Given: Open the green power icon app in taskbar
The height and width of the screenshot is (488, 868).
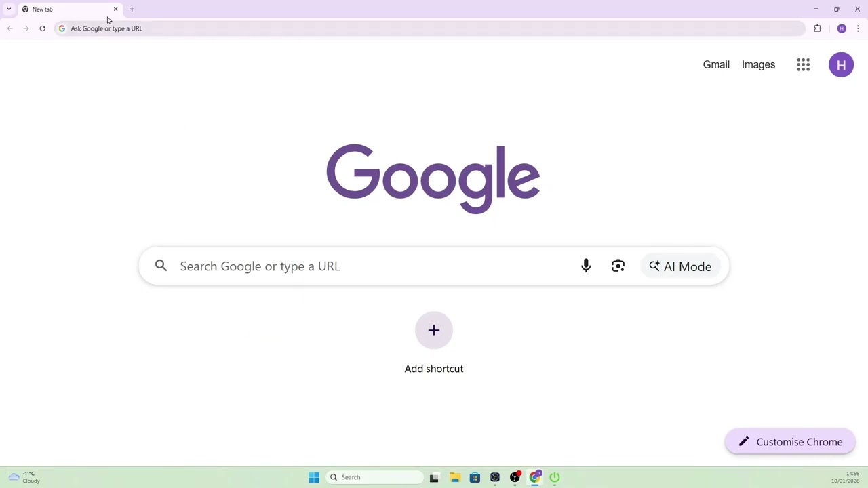Looking at the screenshot, I should (x=555, y=477).
